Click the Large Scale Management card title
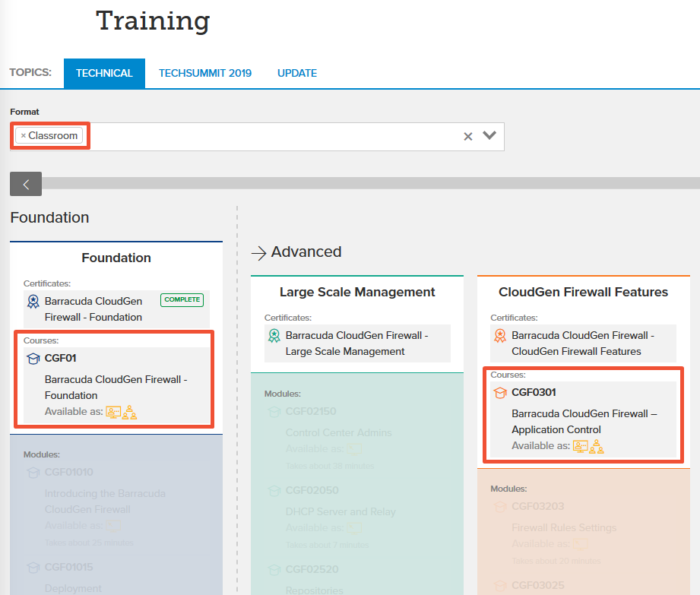The image size is (700, 595). [x=357, y=292]
